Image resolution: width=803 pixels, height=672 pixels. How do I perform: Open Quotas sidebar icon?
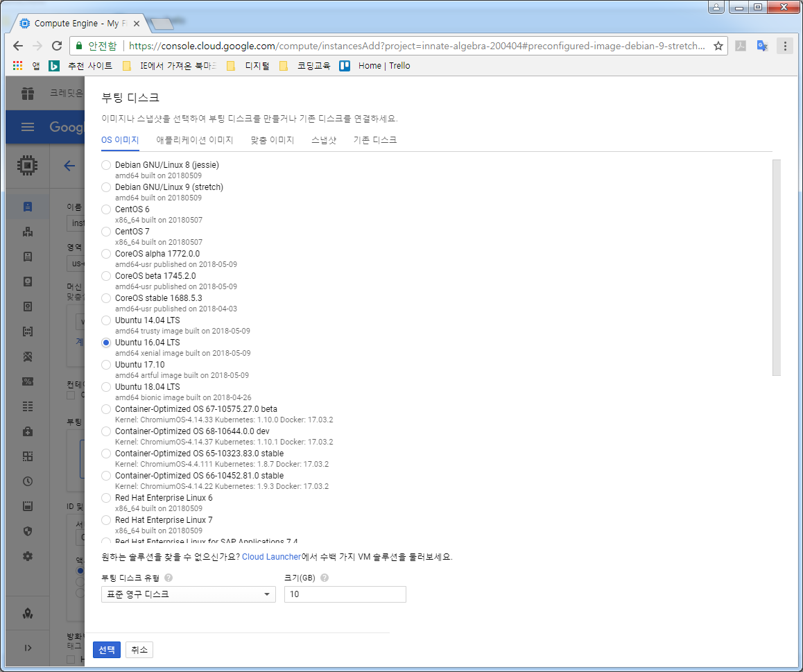coord(28,506)
